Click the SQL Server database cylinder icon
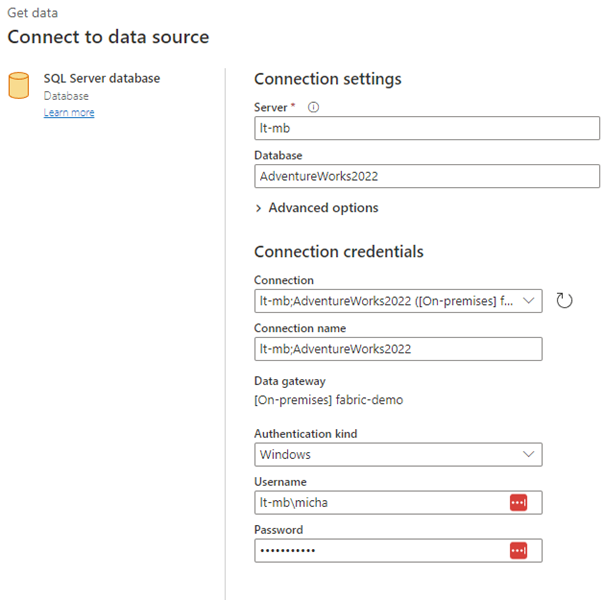This screenshot has height=600, width=605. pyautogui.click(x=19, y=85)
